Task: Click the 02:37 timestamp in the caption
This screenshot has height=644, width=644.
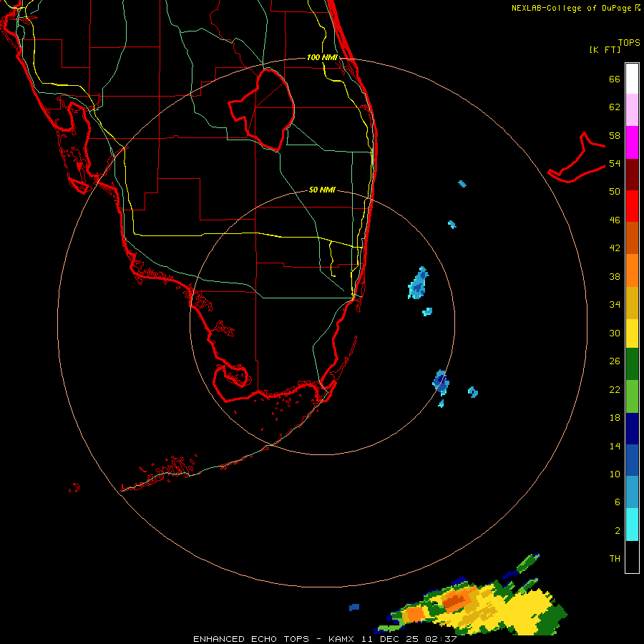Action: (441, 639)
